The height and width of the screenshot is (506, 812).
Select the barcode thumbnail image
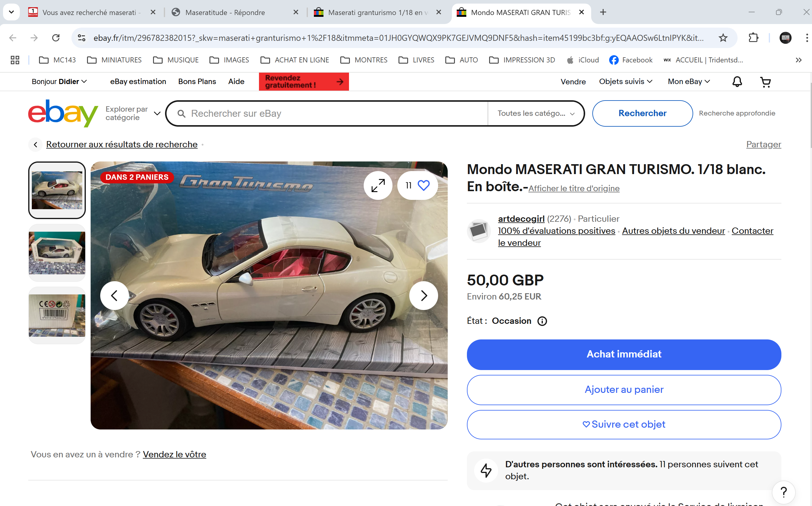57,315
